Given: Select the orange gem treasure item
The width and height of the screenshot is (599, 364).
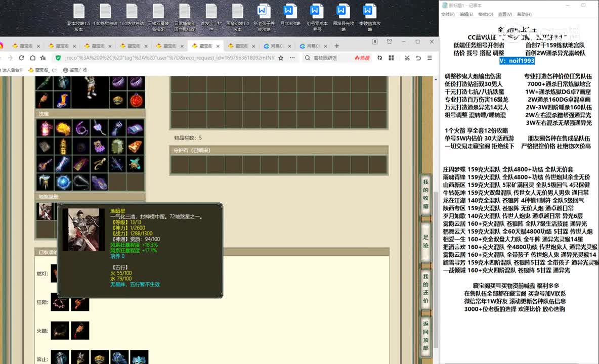Looking at the screenshot, I should pyautogui.click(x=135, y=146).
